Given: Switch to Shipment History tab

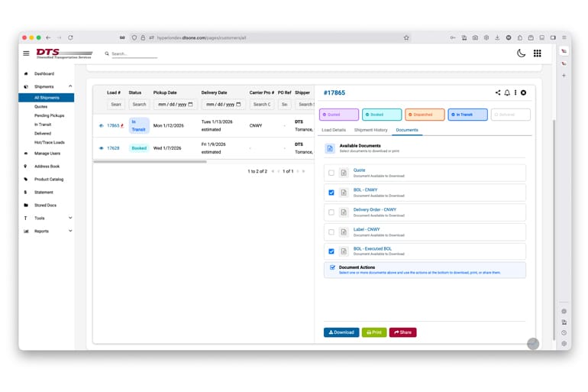Looking at the screenshot, I should point(370,130).
